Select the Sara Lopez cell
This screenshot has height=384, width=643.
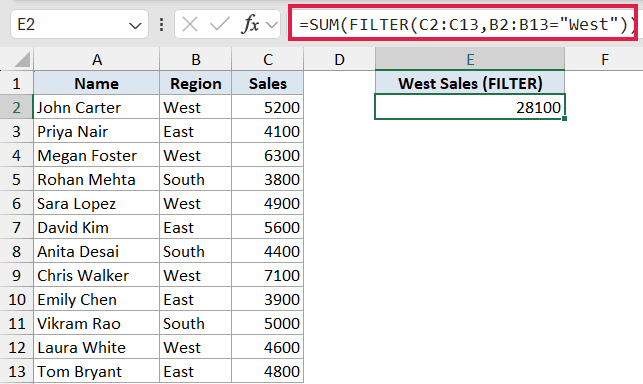96,203
